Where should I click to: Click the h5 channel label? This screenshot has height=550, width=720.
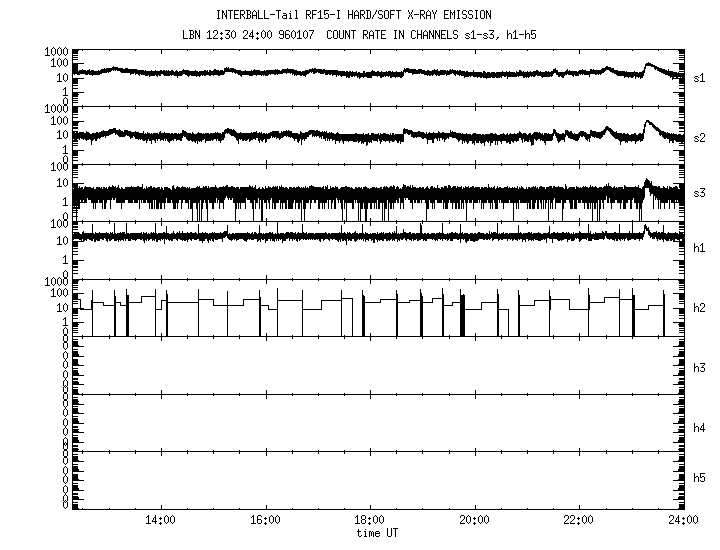(700, 480)
